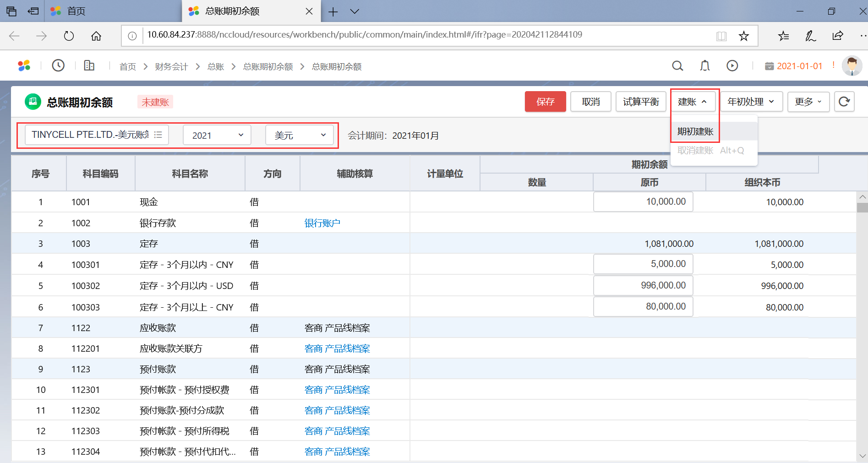
Task: Select 期初建账 from the menu
Action: point(695,131)
